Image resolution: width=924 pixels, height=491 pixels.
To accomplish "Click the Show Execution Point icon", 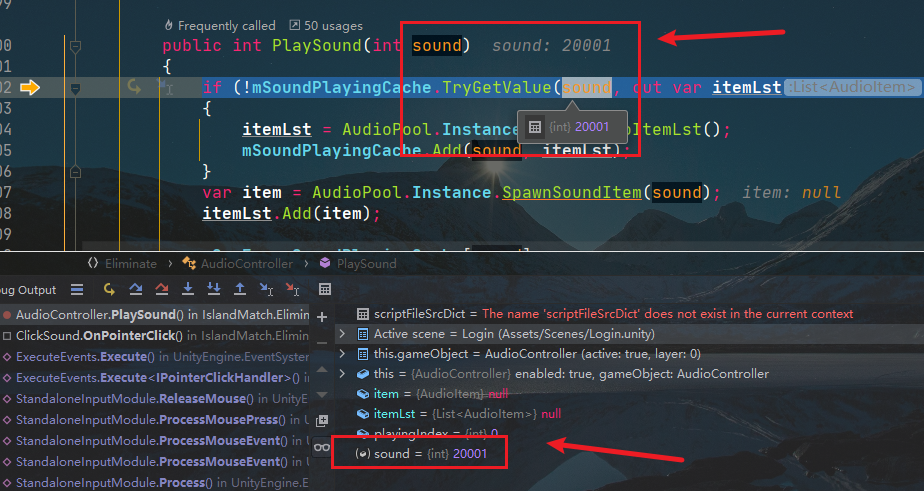I will [108, 289].
